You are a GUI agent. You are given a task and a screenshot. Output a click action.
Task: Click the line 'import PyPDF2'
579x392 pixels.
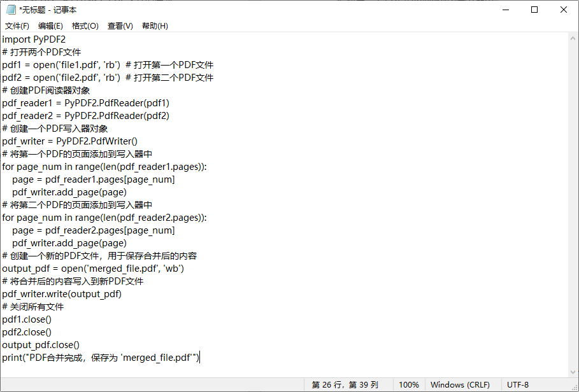click(34, 39)
